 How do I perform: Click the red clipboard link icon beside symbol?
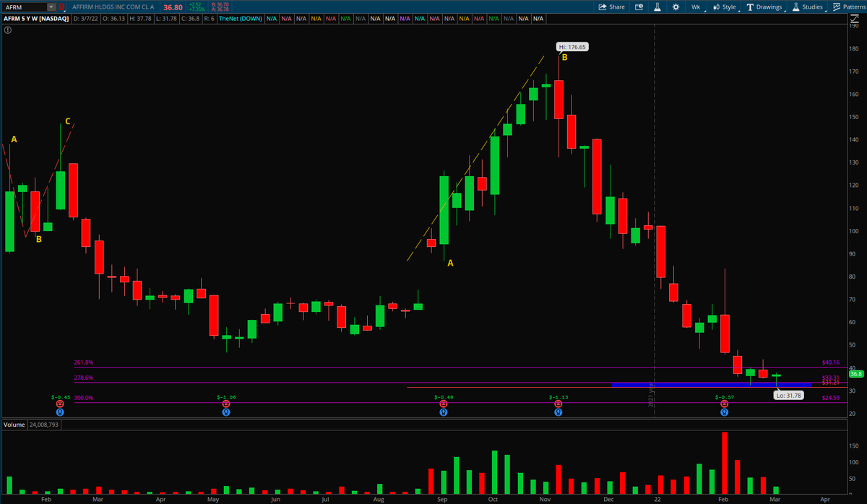pos(61,6)
